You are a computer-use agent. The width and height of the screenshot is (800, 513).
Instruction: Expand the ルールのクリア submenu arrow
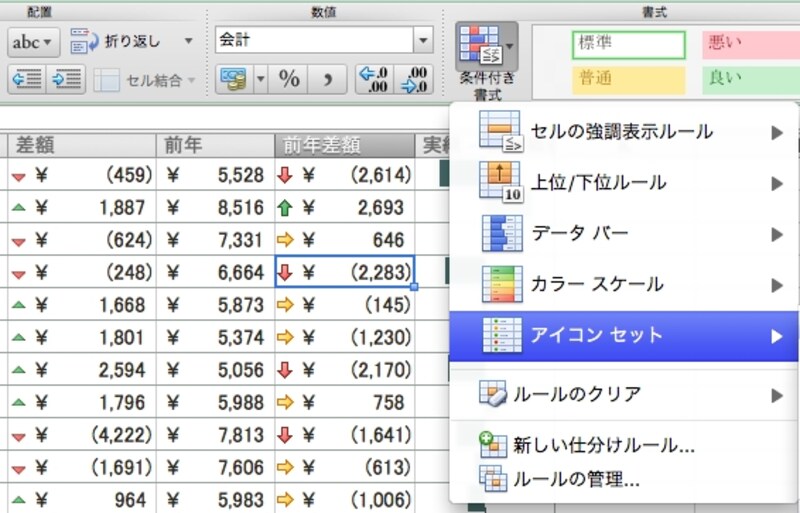777,396
